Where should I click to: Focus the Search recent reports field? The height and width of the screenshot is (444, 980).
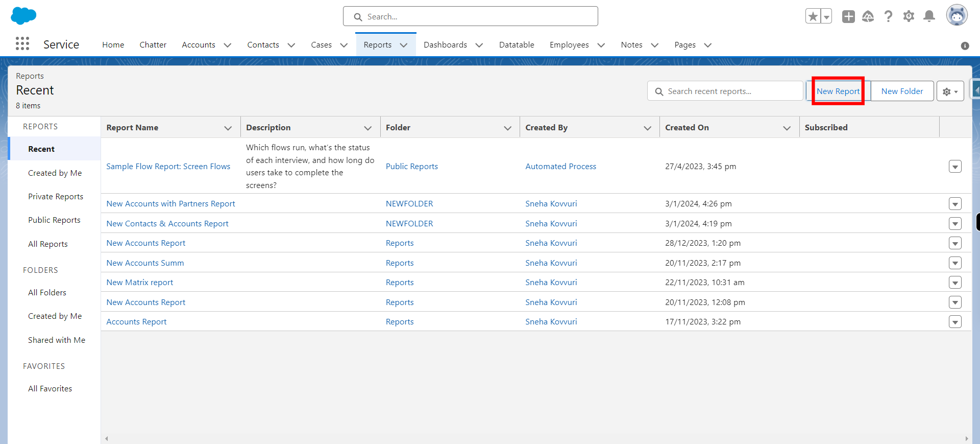coord(725,91)
